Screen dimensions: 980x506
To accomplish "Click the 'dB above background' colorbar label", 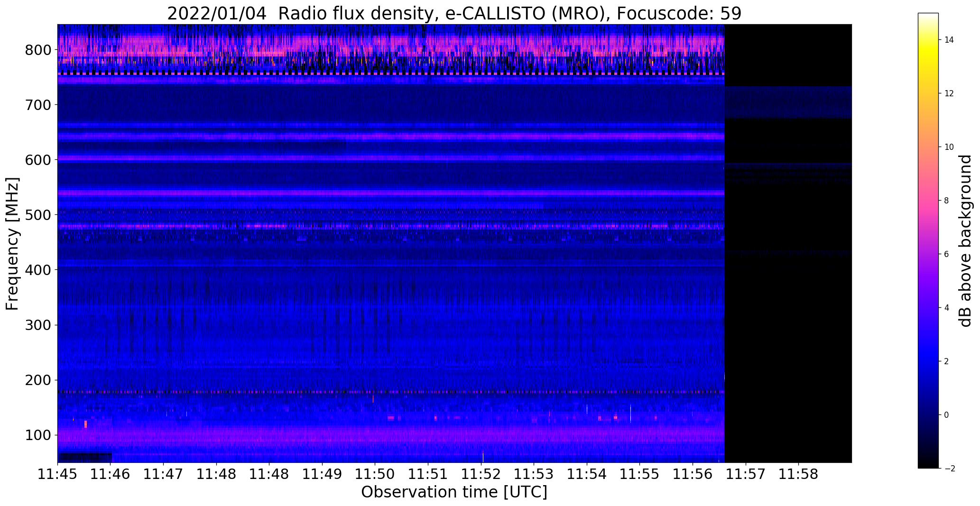I will pyautogui.click(x=965, y=240).
